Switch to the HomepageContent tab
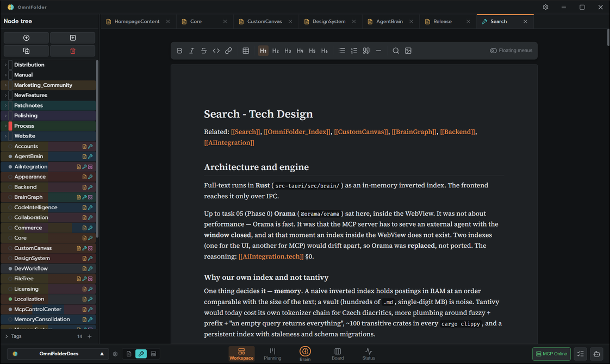Image resolution: width=610 pixels, height=364 pixels. [x=137, y=21]
